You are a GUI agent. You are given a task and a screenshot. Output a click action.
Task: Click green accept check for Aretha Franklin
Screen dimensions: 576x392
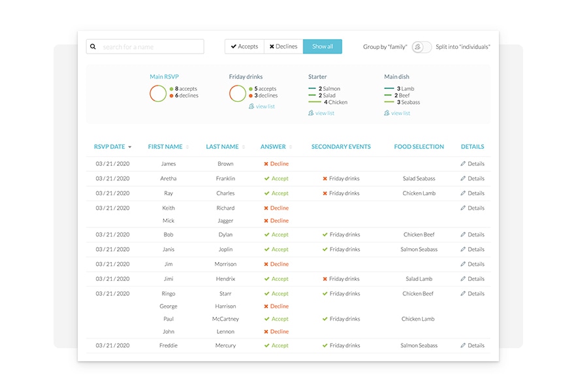pos(266,178)
